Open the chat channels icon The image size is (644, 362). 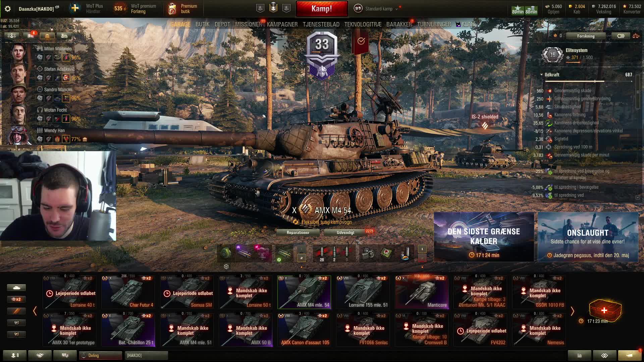pos(65,355)
